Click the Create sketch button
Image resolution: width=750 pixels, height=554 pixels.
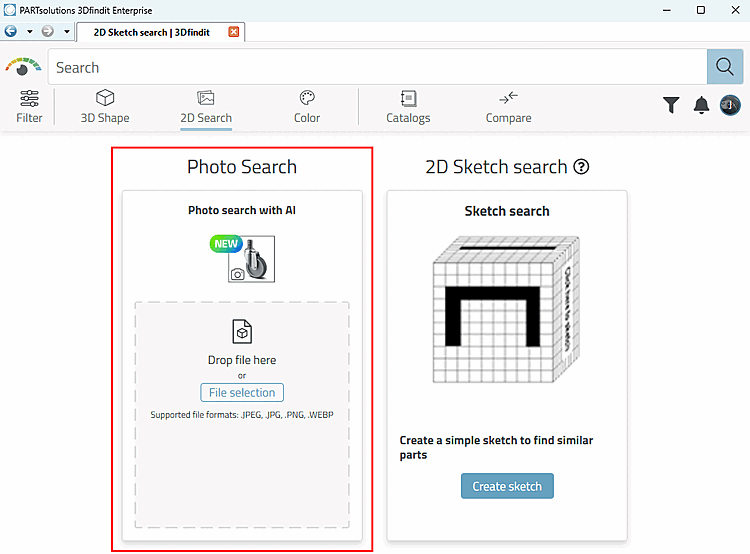click(507, 486)
